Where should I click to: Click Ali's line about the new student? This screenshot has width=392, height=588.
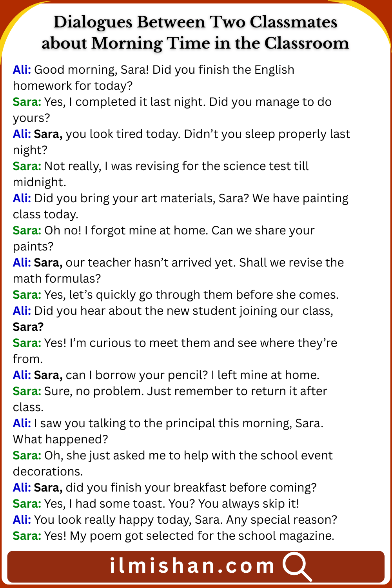click(x=183, y=311)
